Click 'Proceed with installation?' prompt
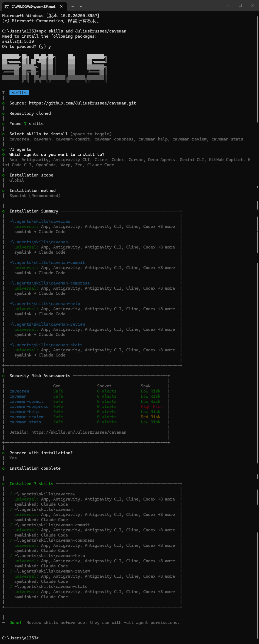 [x=41, y=453]
